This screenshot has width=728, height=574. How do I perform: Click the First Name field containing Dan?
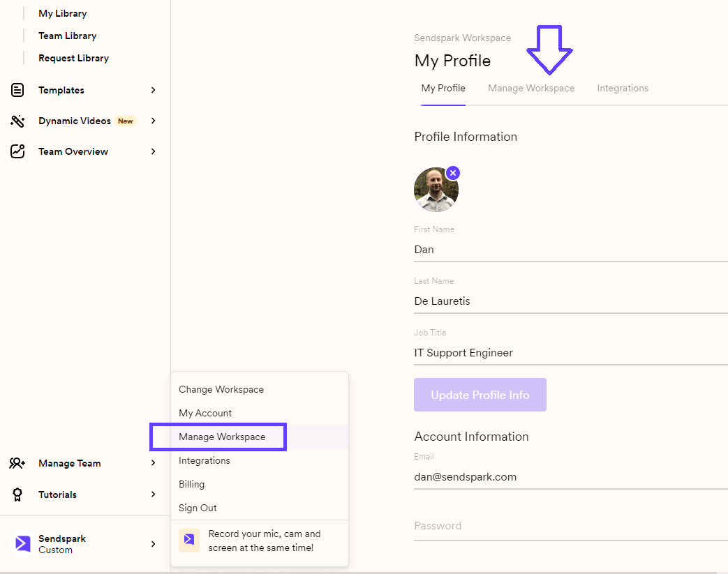[x=571, y=250]
